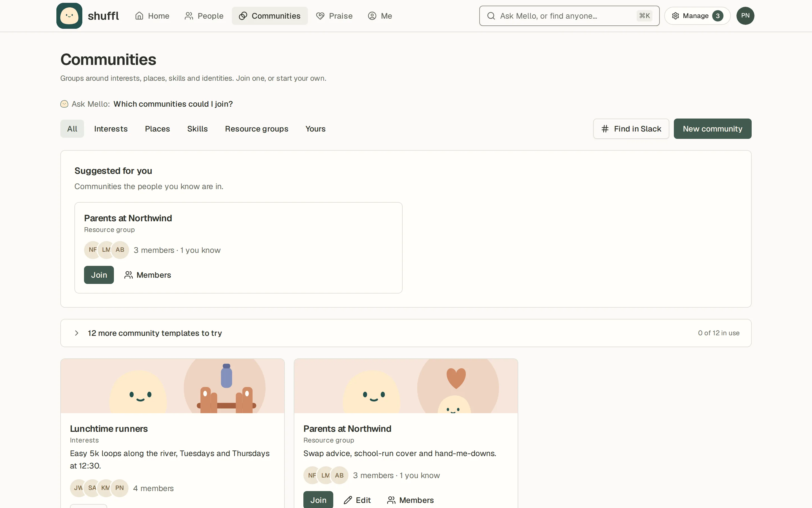812x508 pixels.
Task: Switch to the Interests tab
Action: pyautogui.click(x=111, y=129)
